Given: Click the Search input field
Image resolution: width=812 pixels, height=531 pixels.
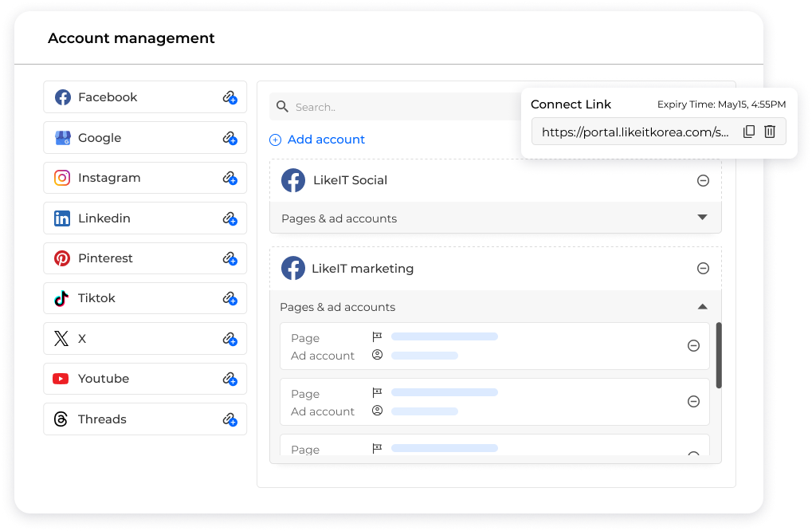Looking at the screenshot, I should click(x=396, y=107).
